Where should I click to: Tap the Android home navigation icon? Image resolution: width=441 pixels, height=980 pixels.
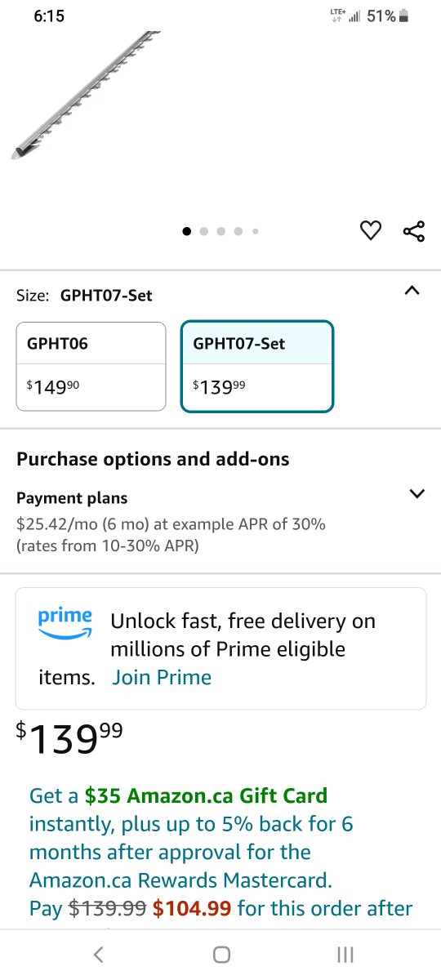coord(220,954)
